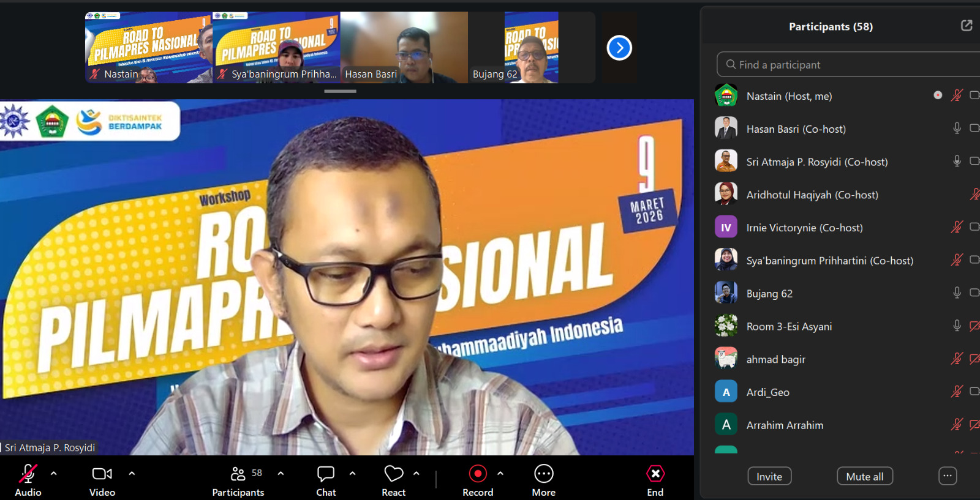Mute Bujang 62's microphone in list
980x500 pixels.
click(957, 293)
